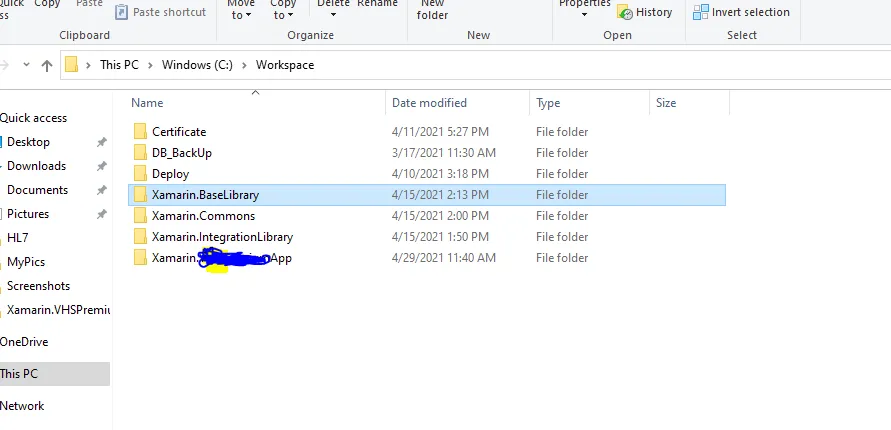Select This PC in navigation pane

click(x=55, y=374)
